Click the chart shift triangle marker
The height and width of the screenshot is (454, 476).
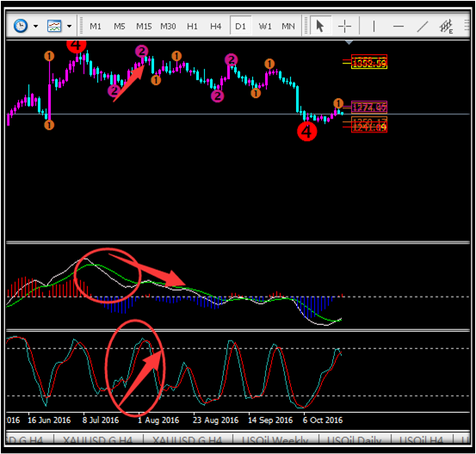pos(349,43)
